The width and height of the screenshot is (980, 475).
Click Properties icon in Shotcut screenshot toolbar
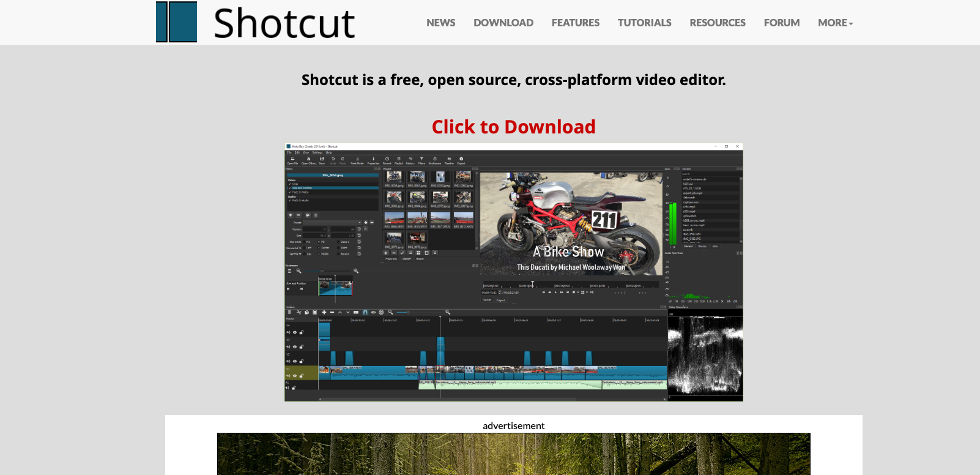(373, 160)
